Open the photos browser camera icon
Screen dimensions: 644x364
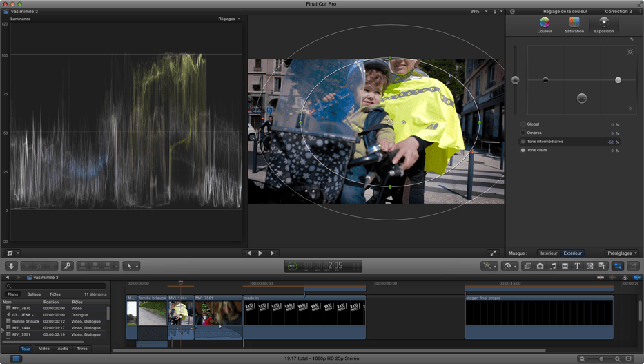click(x=540, y=266)
